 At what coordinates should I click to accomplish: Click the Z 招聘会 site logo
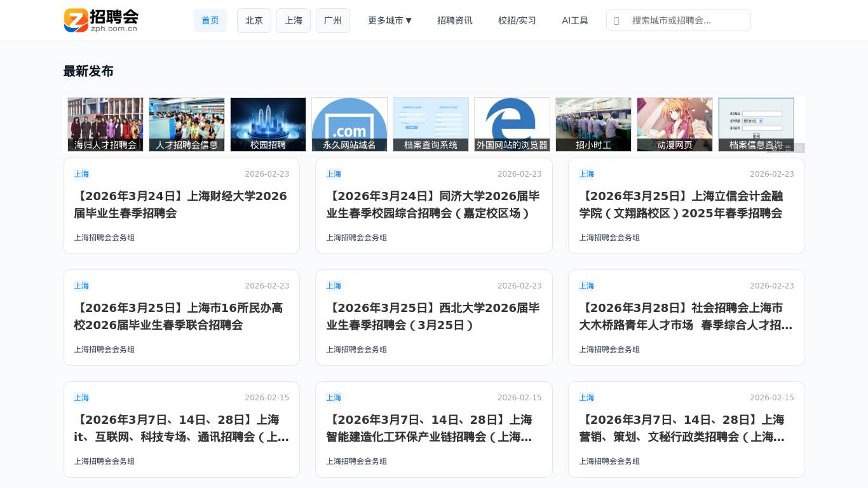coord(100,20)
